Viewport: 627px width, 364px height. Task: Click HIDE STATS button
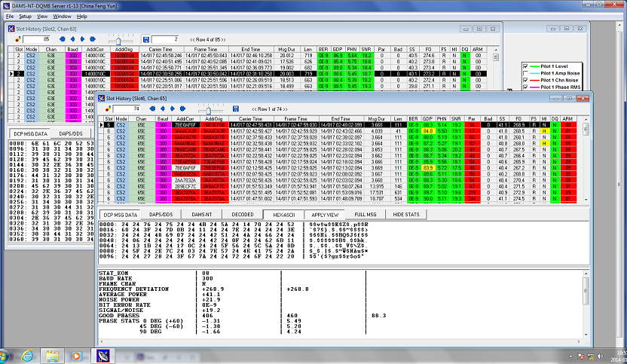[x=406, y=214]
